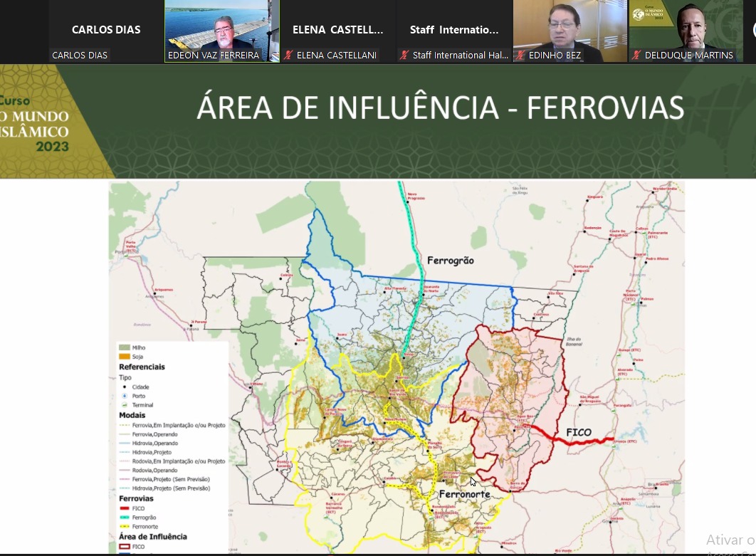Select the Carlos Dias participant tile
Screen dimensions: 756x556
pyautogui.click(x=106, y=31)
